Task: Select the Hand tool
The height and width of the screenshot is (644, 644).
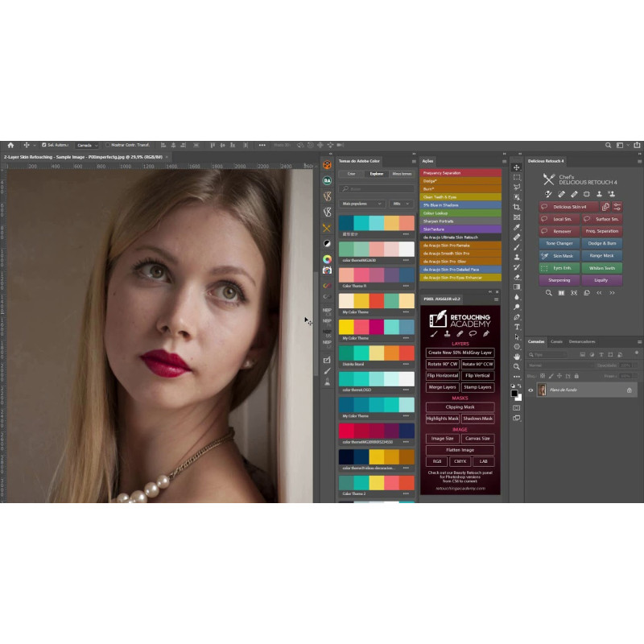Action: point(517,357)
